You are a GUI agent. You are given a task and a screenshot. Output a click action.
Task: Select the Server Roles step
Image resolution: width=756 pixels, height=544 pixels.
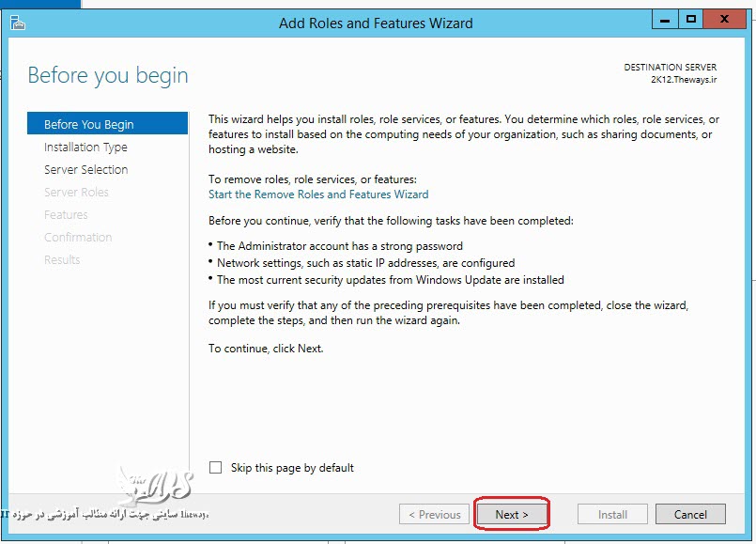pyautogui.click(x=76, y=192)
